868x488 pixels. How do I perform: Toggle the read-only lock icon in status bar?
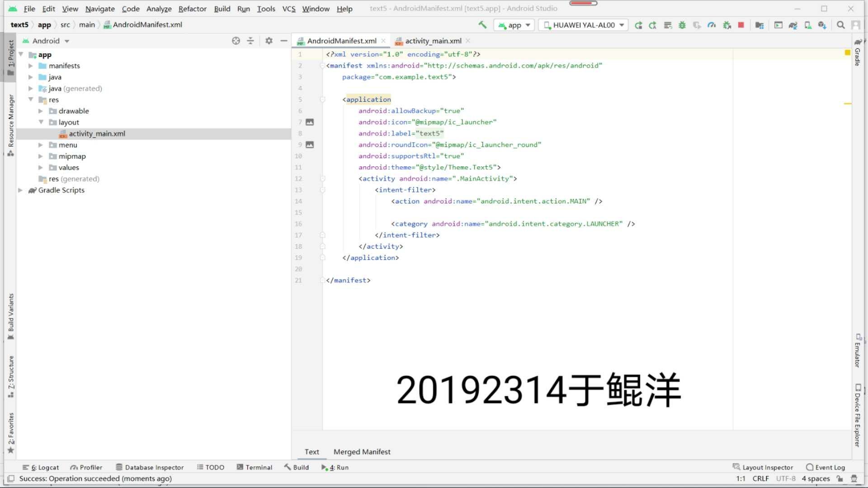click(x=840, y=479)
